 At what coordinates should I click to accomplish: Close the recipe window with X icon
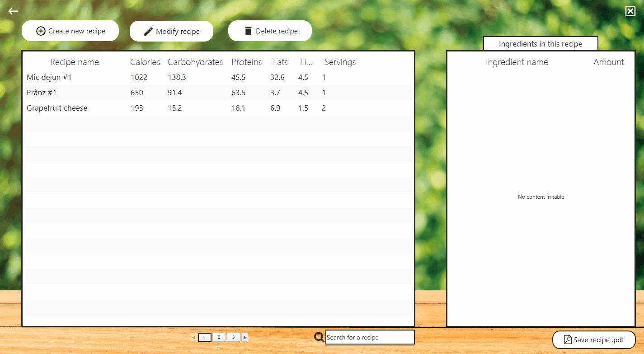point(630,11)
